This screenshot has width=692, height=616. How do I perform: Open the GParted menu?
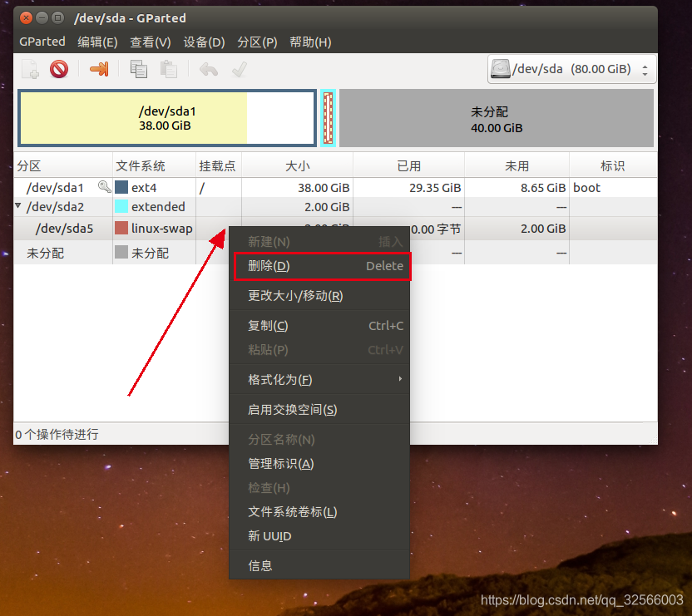click(x=42, y=42)
